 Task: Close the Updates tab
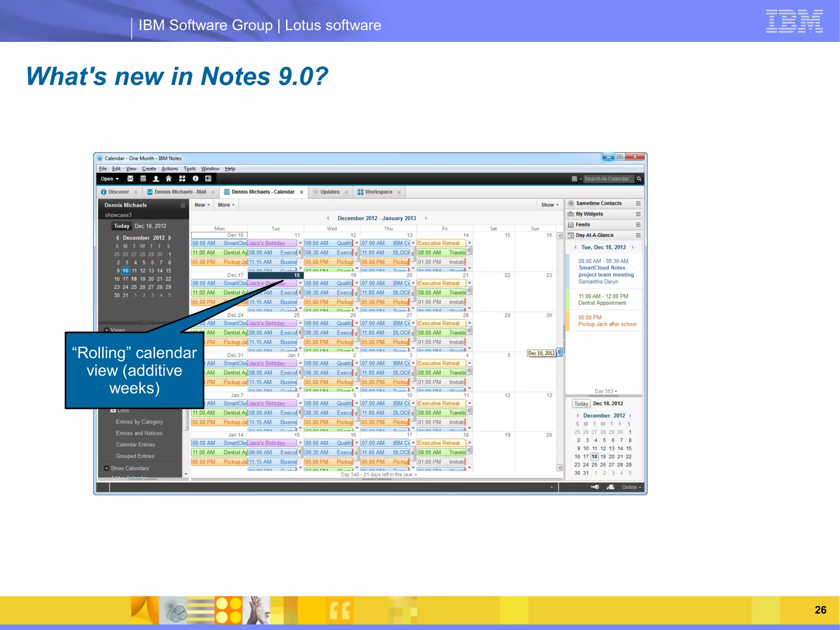346,192
